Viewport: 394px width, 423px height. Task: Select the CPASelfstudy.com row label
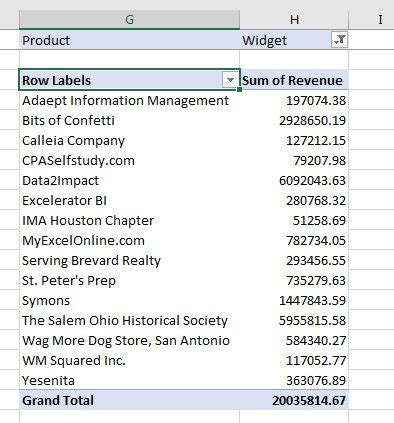point(129,160)
